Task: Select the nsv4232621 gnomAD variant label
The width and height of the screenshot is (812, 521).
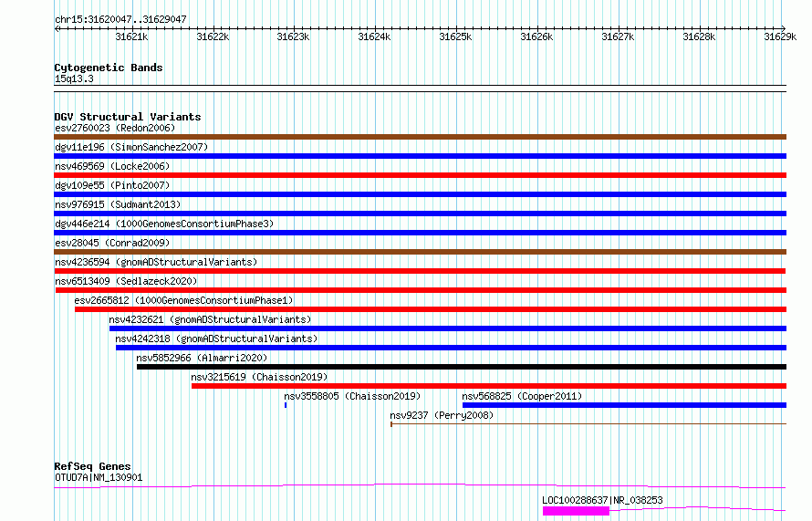Action: 210,319
